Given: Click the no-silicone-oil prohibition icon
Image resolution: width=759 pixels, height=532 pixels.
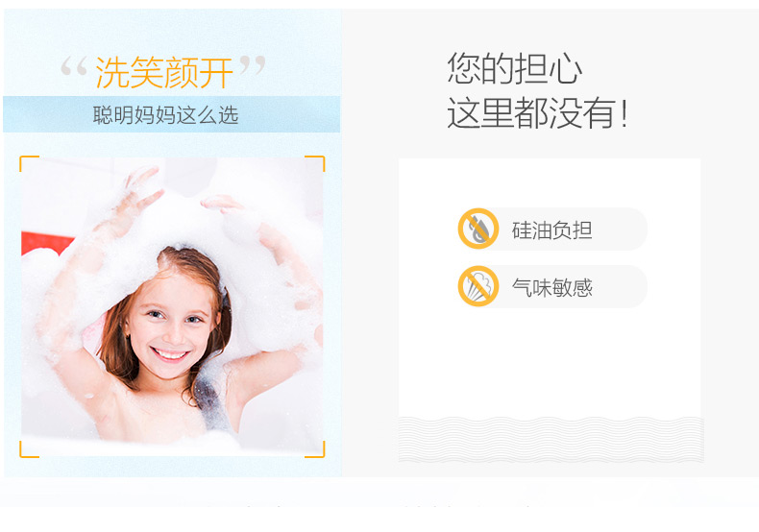Looking at the screenshot, I should (478, 229).
